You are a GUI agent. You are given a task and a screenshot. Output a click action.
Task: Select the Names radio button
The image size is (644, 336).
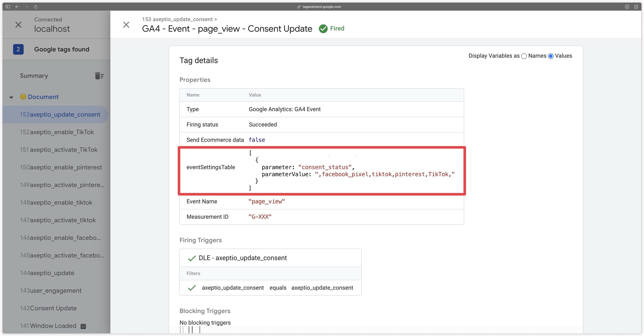(x=524, y=56)
